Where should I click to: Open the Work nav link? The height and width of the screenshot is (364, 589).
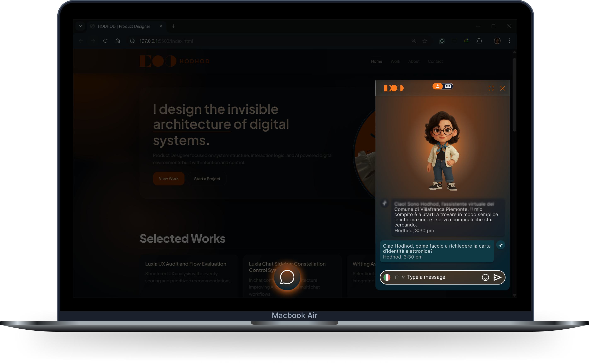[395, 61]
